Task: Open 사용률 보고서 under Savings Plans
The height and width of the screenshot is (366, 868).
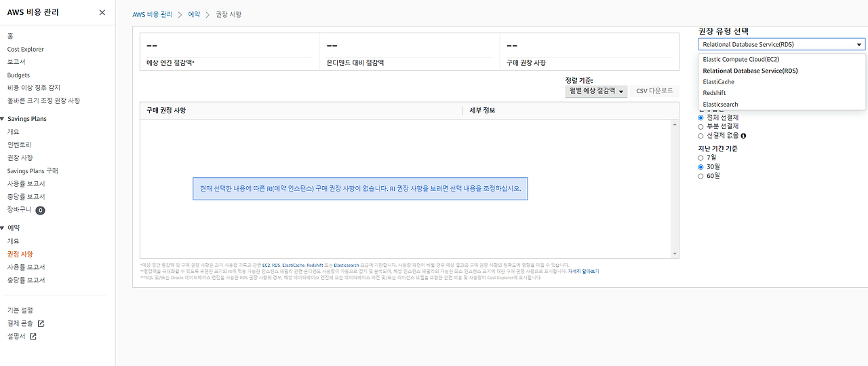Action: 26,184
